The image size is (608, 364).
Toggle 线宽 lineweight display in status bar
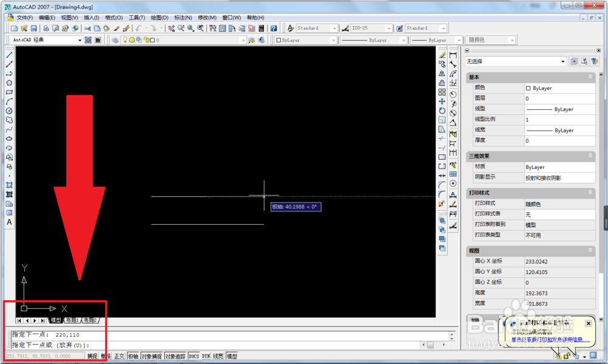pyautogui.click(x=218, y=356)
